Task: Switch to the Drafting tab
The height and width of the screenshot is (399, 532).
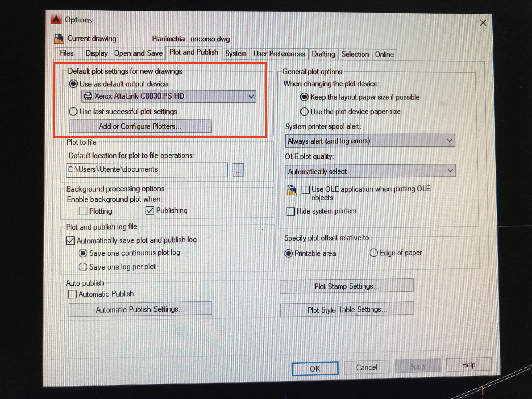Action: pyautogui.click(x=323, y=54)
